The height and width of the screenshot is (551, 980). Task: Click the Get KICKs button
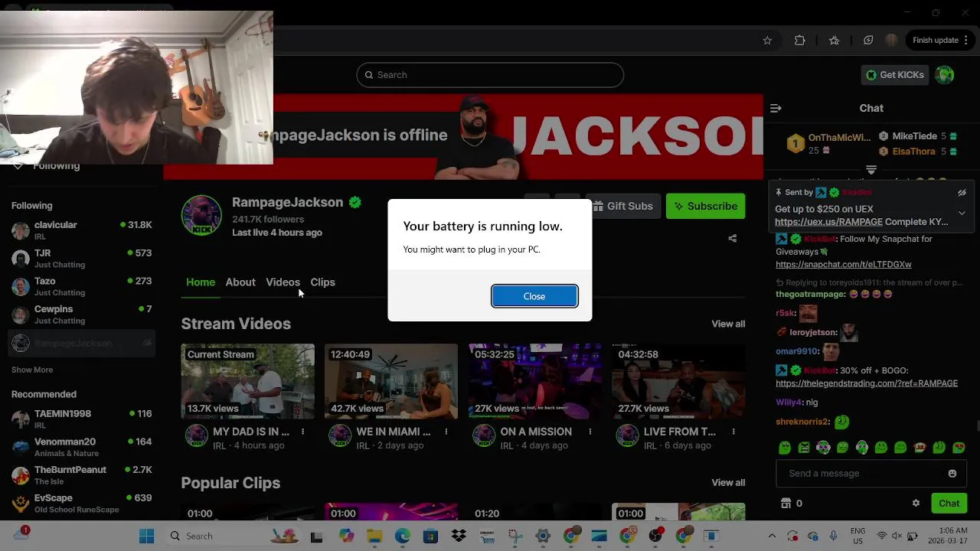894,74
